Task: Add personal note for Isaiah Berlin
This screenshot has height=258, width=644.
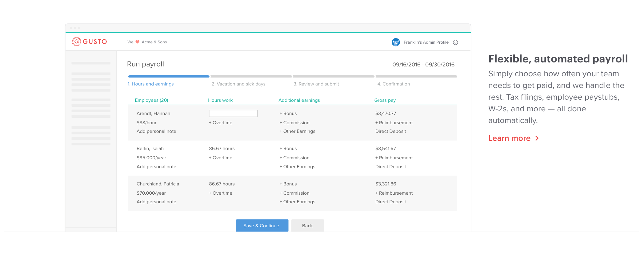Action: tap(156, 167)
